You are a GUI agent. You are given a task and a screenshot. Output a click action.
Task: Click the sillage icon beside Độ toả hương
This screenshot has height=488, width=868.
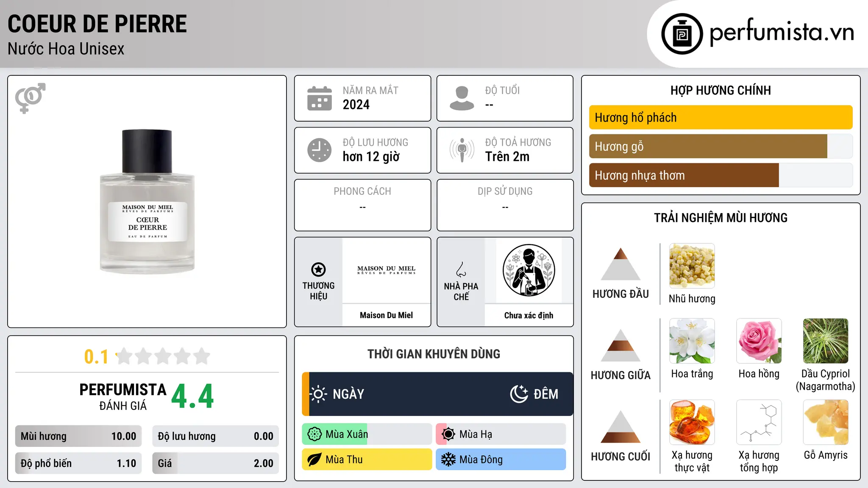pos(462,150)
